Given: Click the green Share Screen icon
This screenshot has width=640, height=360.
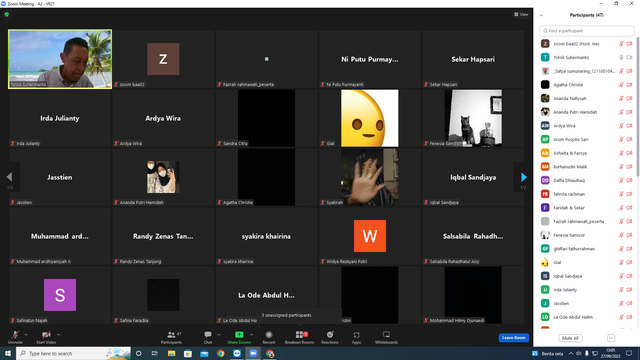Looking at the screenshot, I should [x=239, y=335].
